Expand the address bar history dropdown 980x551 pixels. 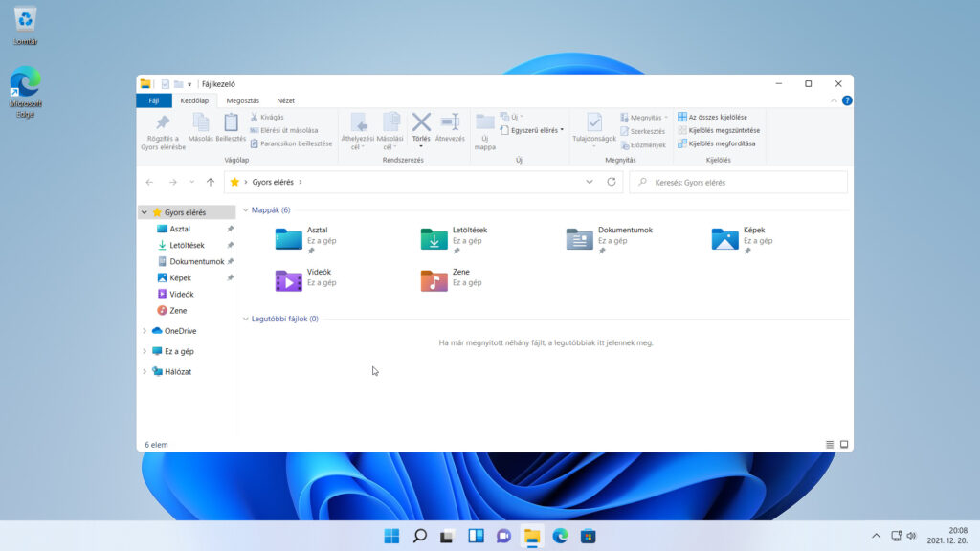(x=589, y=182)
